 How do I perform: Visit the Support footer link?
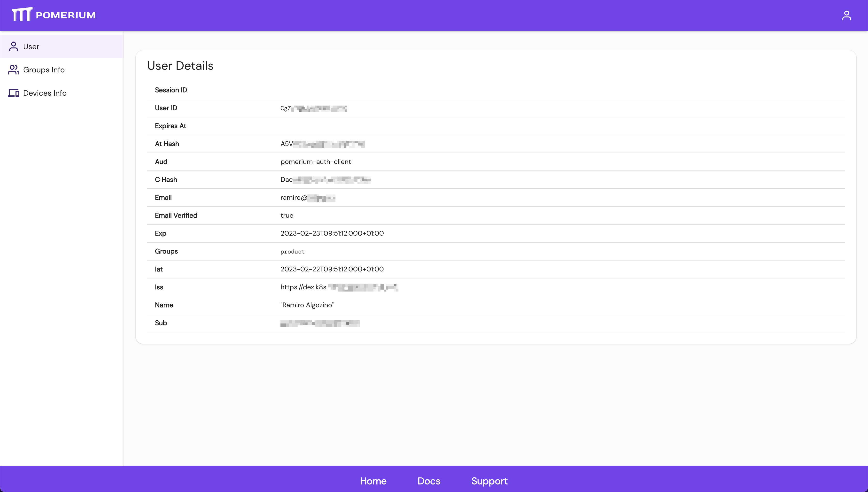point(489,481)
